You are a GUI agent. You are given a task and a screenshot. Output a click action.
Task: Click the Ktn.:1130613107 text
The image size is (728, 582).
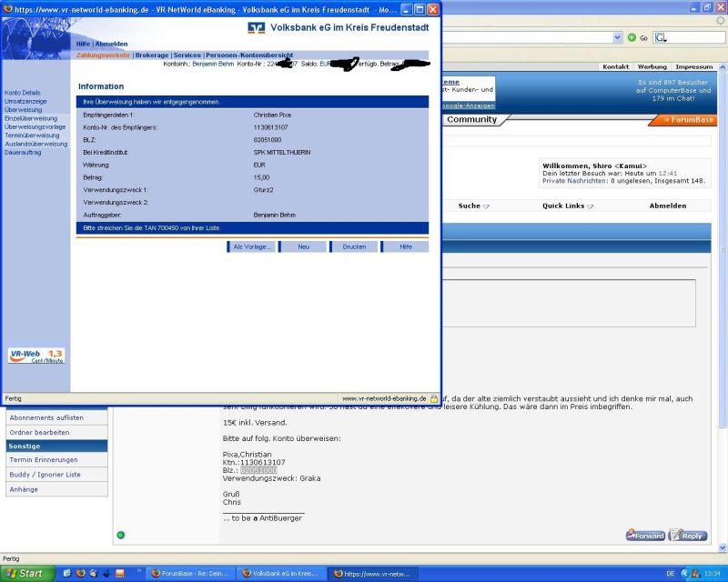pyautogui.click(x=254, y=462)
